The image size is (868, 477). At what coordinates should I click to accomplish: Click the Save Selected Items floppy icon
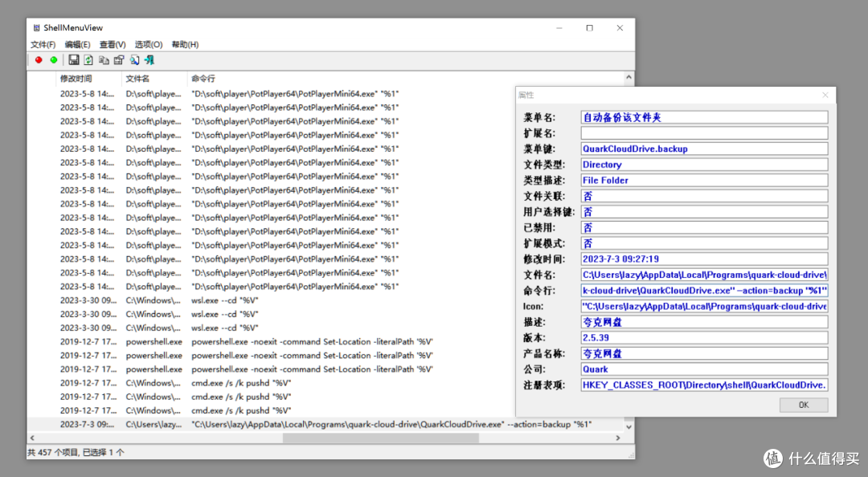[74, 59]
